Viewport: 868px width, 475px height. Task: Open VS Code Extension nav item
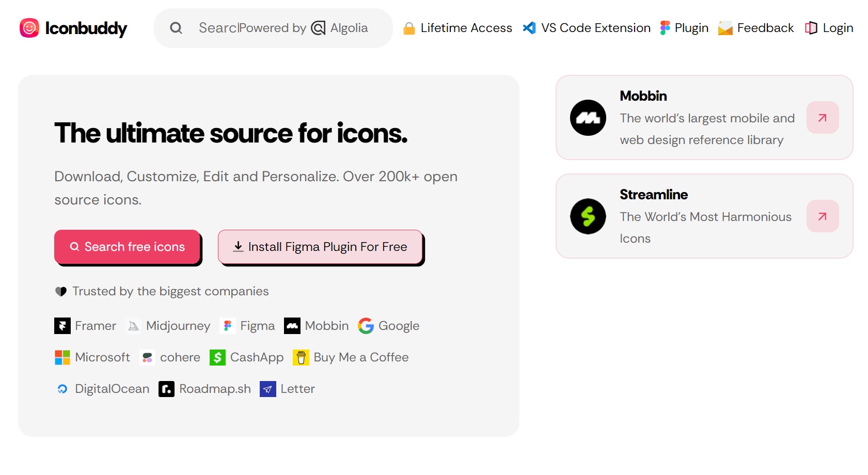point(587,28)
